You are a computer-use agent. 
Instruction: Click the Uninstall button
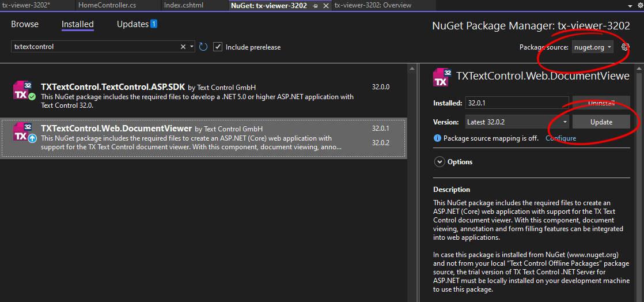(601, 103)
